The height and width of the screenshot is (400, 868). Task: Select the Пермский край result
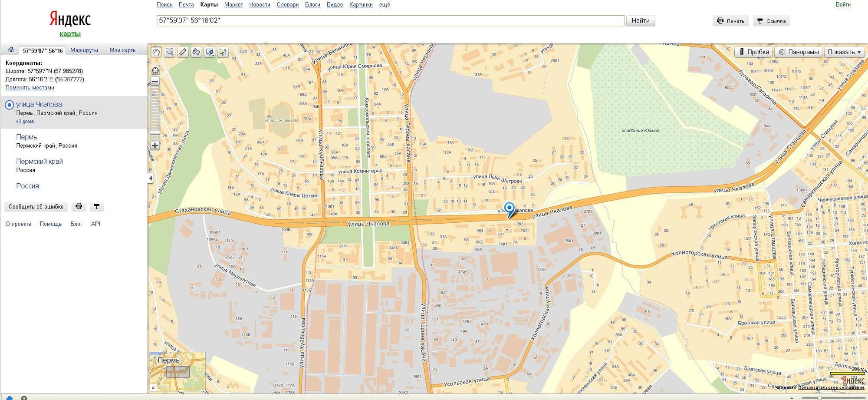39,161
